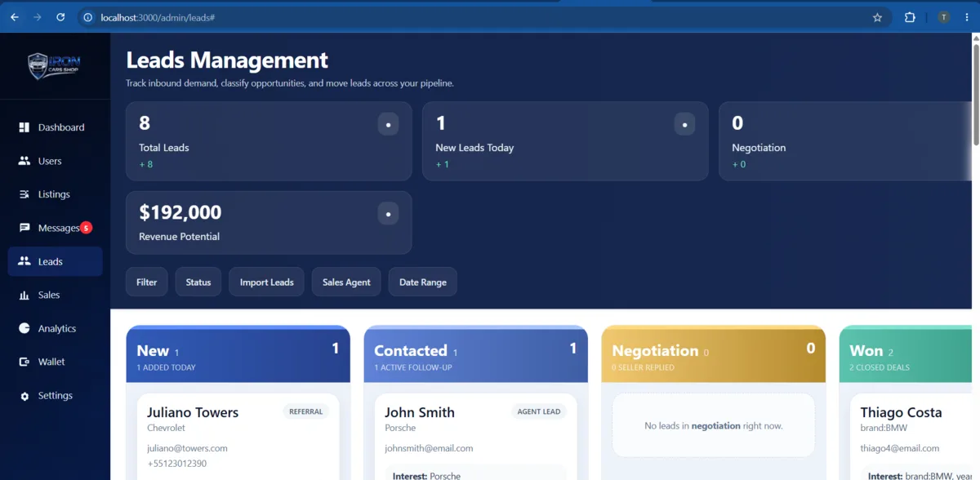
Task: Click the New Leads Today stat card
Action: [565, 141]
